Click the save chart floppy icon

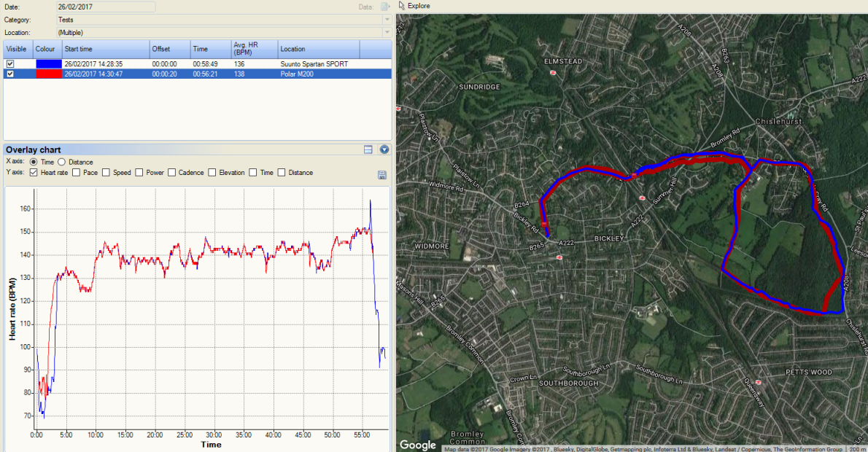tap(382, 175)
